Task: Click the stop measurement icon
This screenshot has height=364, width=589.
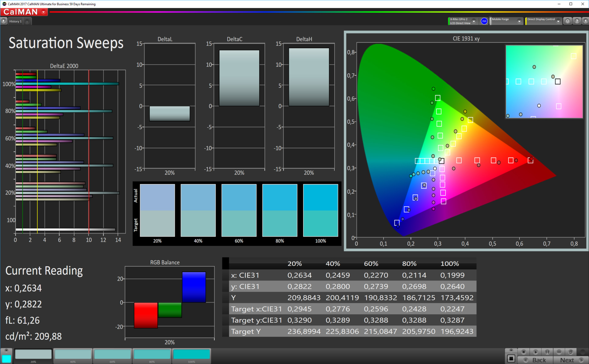Action: 524,352
